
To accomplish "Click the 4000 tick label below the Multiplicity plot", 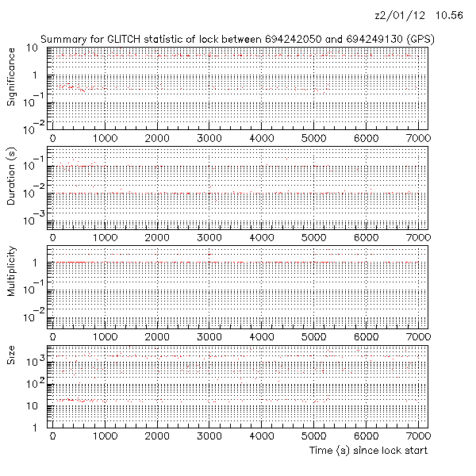I will 263,336.
